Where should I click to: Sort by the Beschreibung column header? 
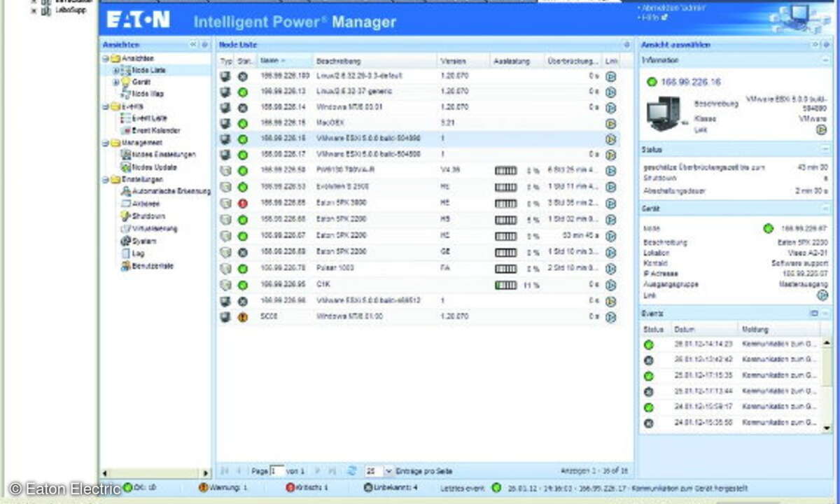click(x=374, y=61)
